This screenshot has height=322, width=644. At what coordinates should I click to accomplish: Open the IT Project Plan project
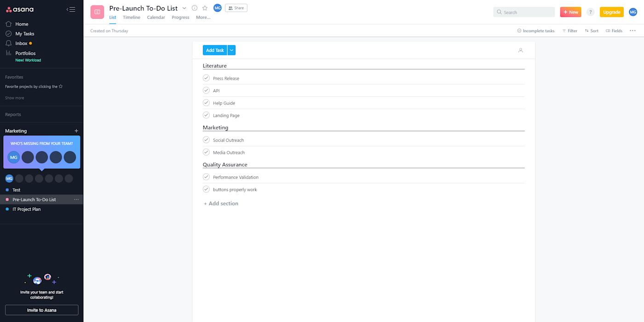(x=26, y=209)
